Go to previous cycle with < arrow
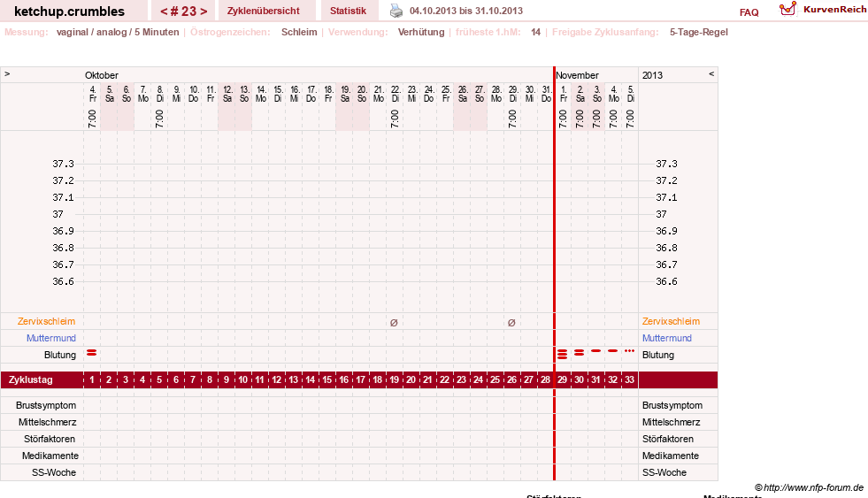The height and width of the screenshot is (498, 868). click(164, 11)
